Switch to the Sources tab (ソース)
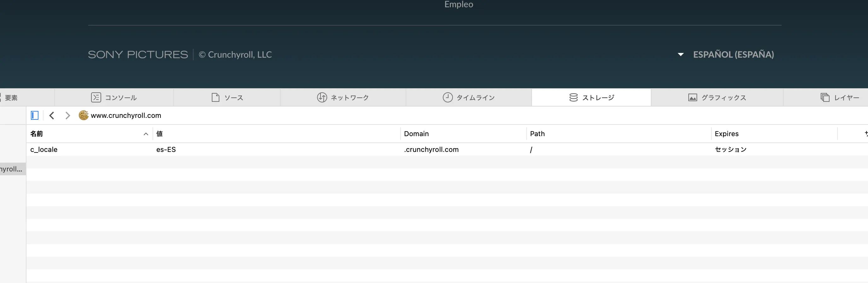This screenshot has height=283, width=868. pyautogui.click(x=227, y=97)
